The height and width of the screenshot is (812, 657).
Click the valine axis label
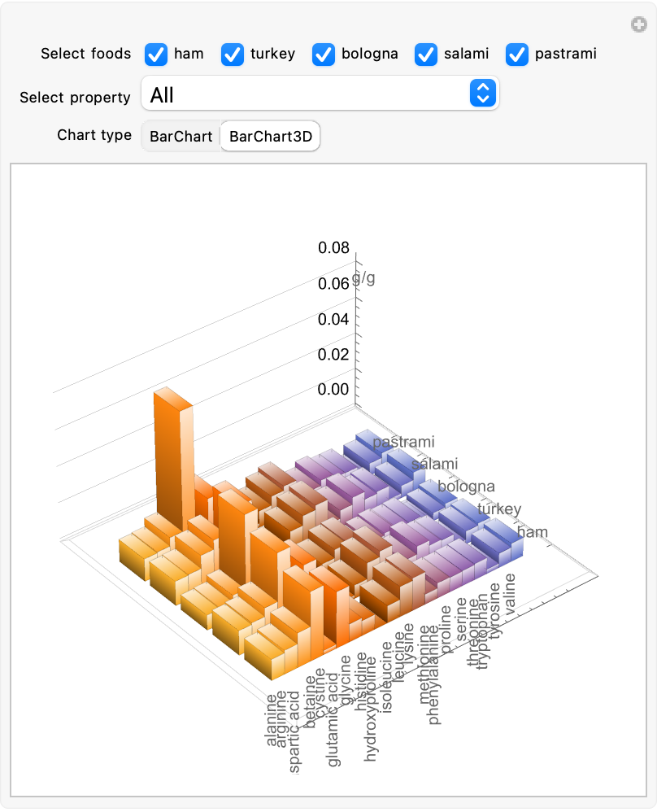click(510, 594)
